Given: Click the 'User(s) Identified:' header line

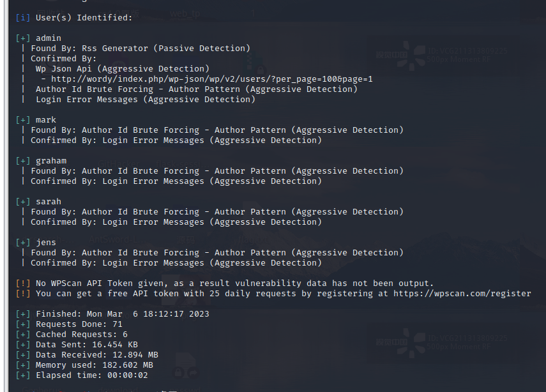Looking at the screenshot, I should point(82,18).
